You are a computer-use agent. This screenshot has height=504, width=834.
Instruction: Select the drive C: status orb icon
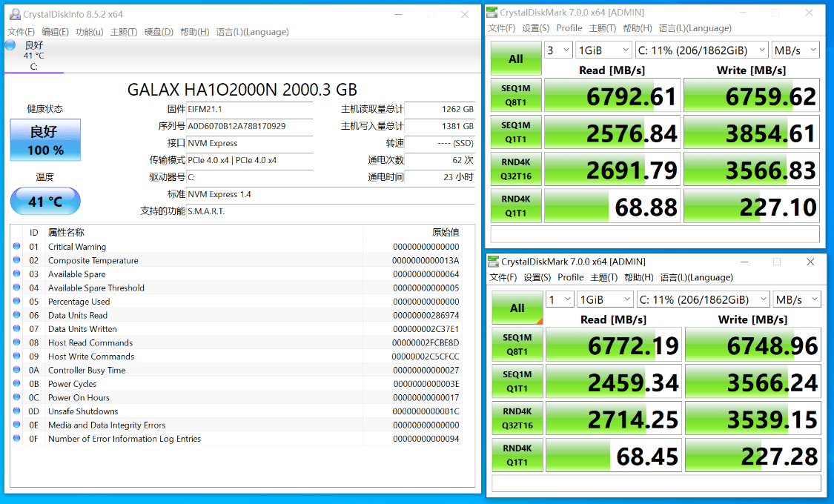click(10, 45)
